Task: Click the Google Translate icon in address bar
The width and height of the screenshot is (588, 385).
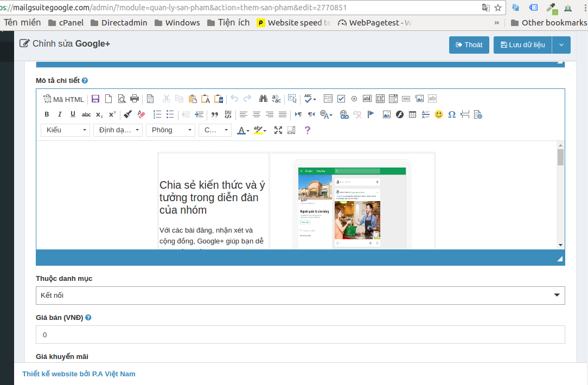Action: [485, 8]
